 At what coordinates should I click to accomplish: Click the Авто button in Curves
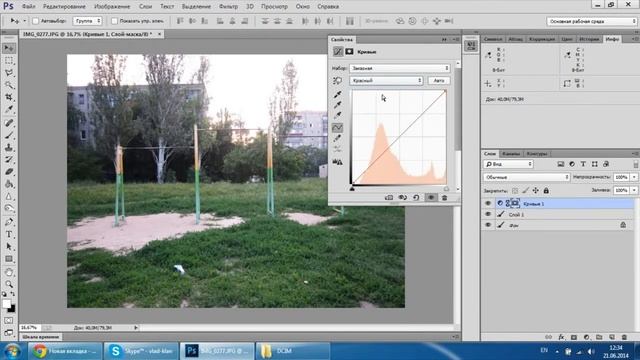click(439, 81)
